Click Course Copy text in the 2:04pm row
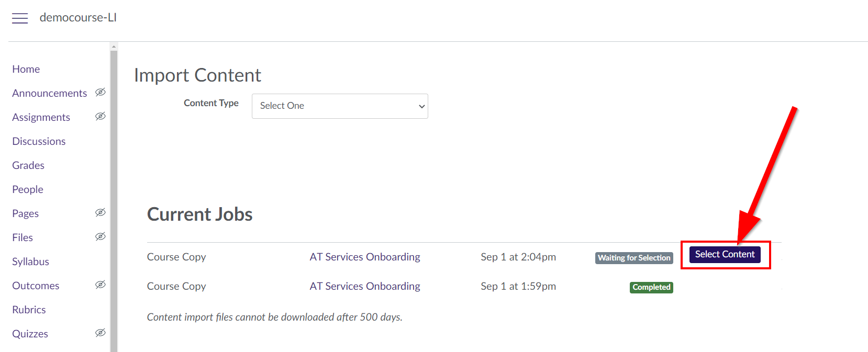 point(176,257)
